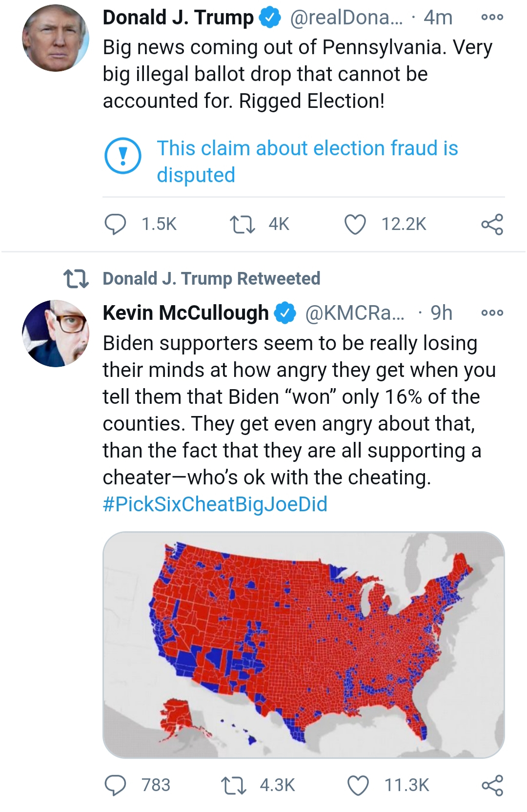Retweet Kevin McCullough's county map tweet

[x=233, y=785]
